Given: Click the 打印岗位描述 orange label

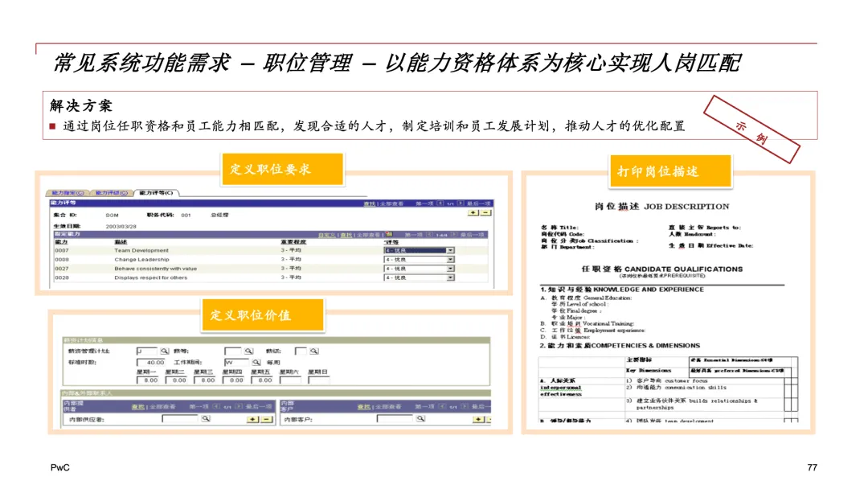Looking at the screenshot, I should click(670, 171).
